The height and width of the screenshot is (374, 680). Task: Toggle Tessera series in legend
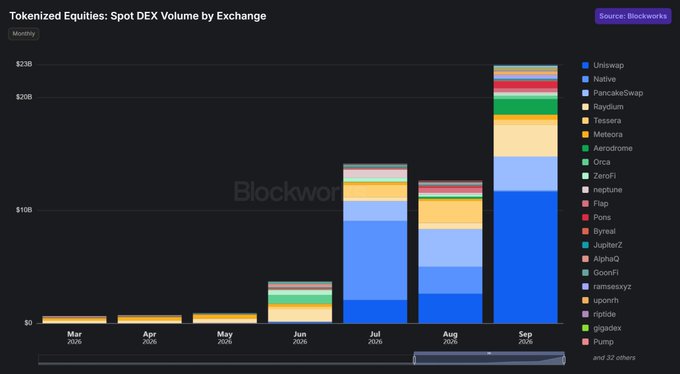[x=602, y=121]
